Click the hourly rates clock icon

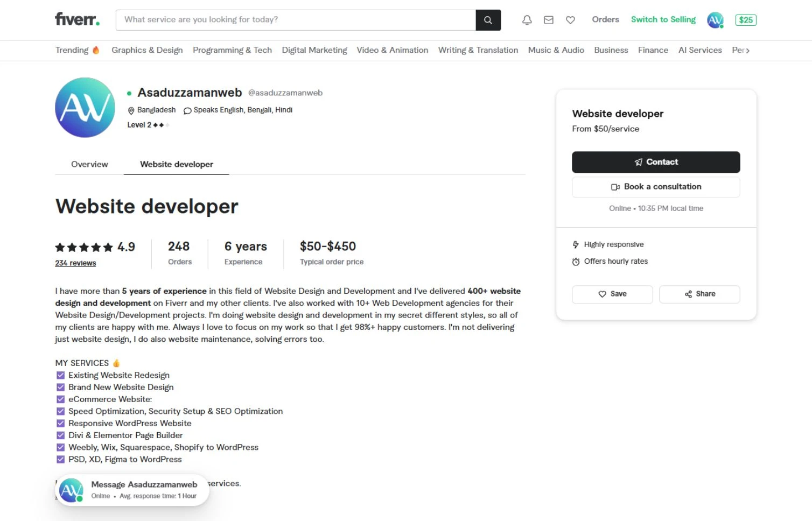576,262
